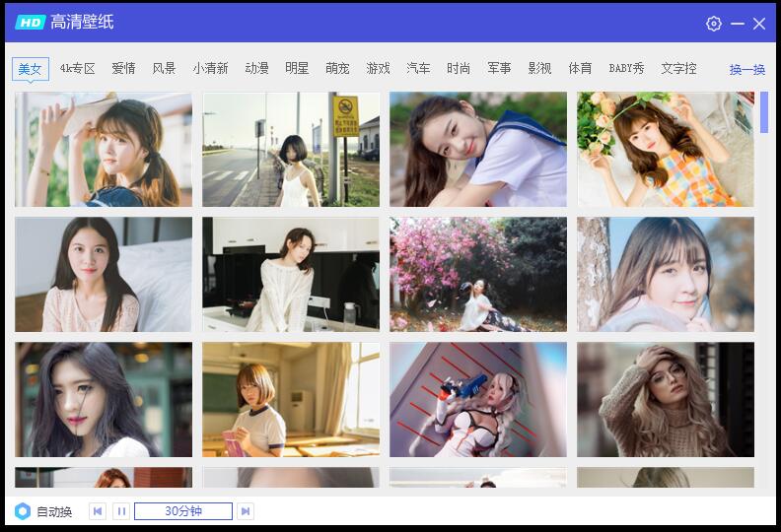
Task: Open the 体育 category
Action: tap(580, 68)
